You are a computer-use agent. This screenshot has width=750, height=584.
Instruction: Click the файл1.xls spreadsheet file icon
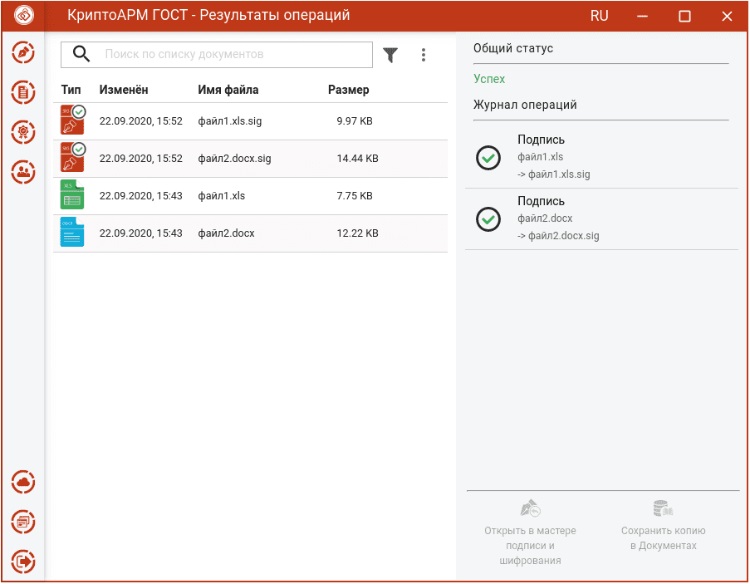[72, 195]
